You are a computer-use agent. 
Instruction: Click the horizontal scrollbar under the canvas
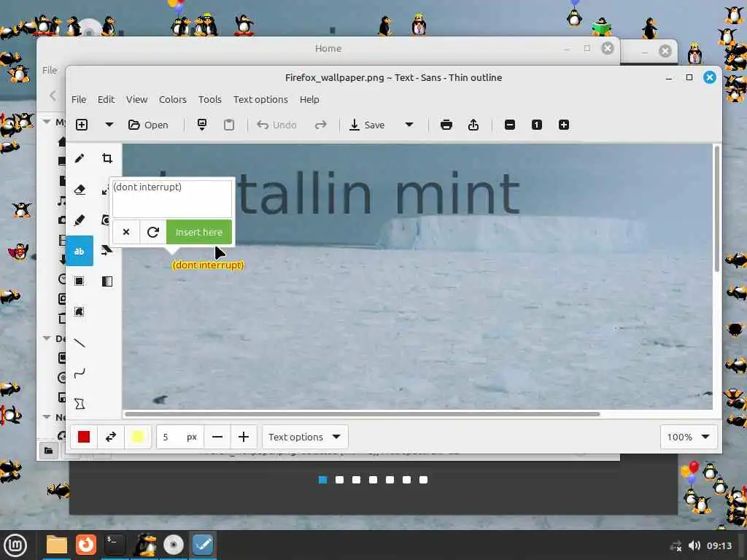(362, 414)
